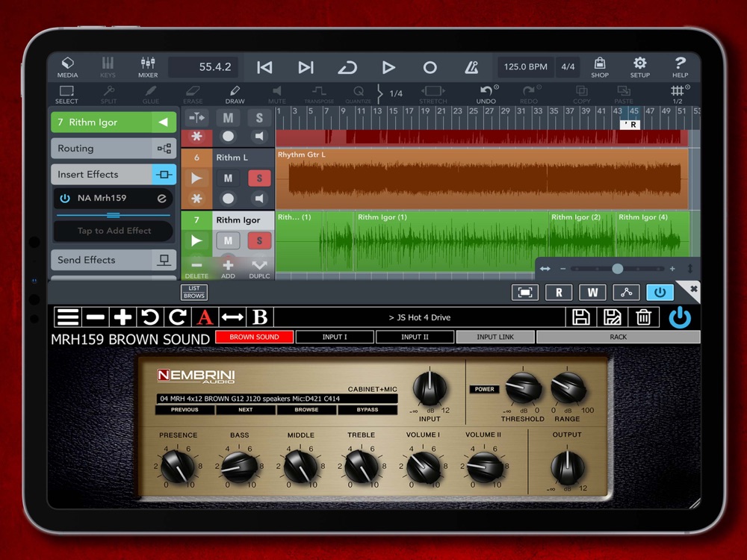This screenshot has width=747, height=560.
Task: Switch to the INPUT II tab
Action: click(415, 337)
